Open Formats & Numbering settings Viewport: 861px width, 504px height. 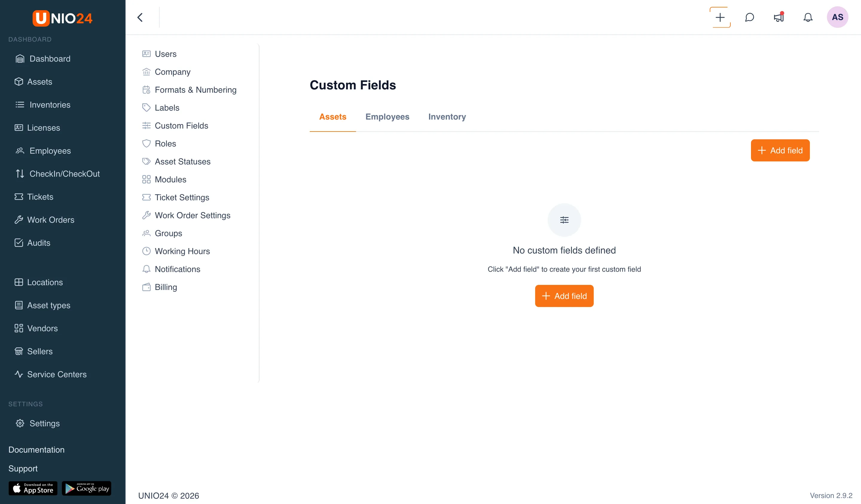point(189,90)
